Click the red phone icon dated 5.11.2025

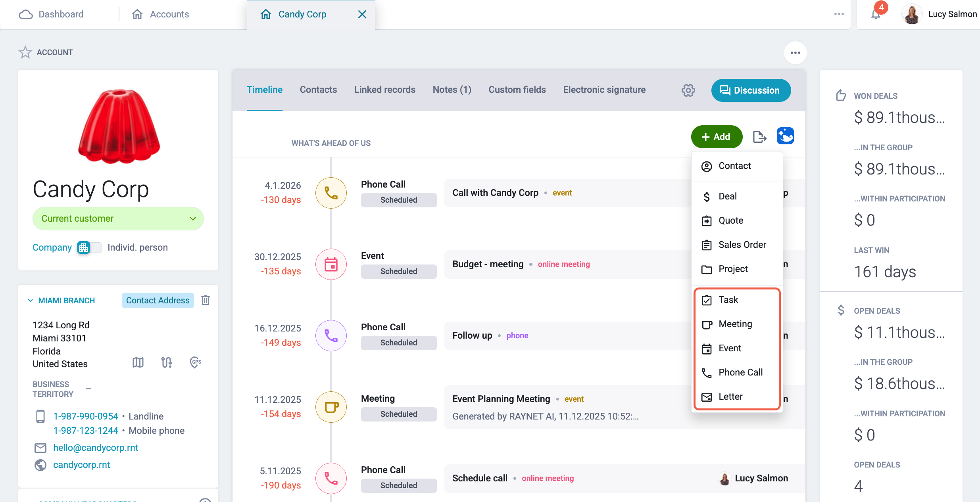tap(331, 479)
